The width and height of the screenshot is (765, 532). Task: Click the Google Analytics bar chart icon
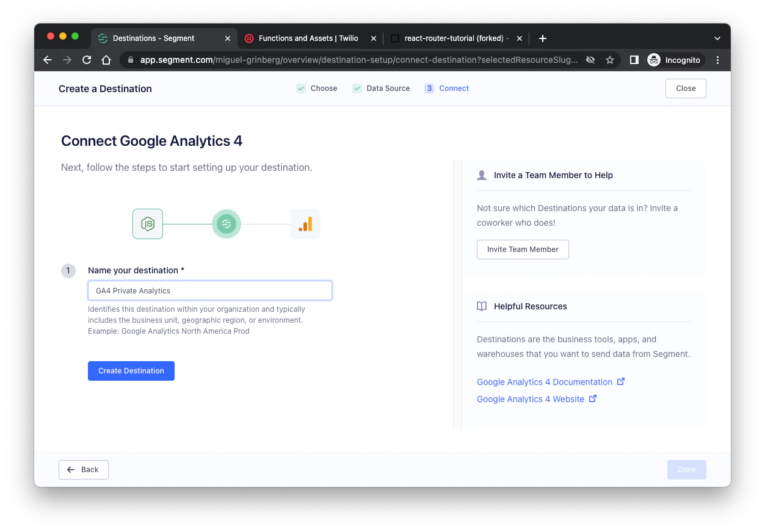[x=305, y=223]
